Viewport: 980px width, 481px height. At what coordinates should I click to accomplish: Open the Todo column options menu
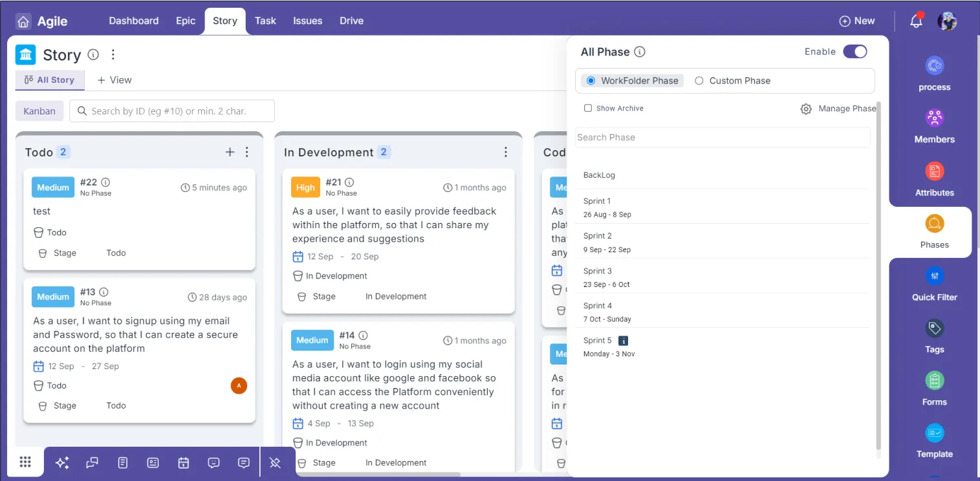246,152
